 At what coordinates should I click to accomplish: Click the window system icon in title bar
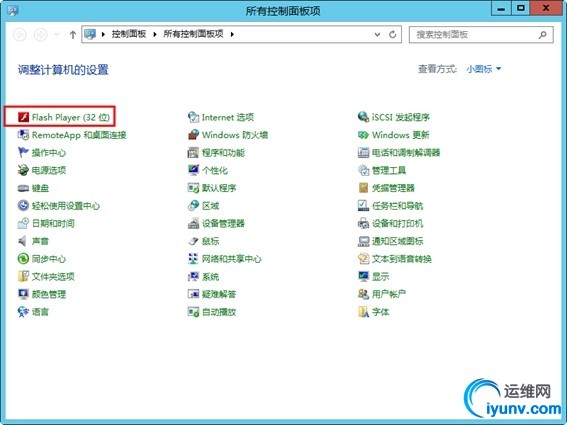point(13,10)
